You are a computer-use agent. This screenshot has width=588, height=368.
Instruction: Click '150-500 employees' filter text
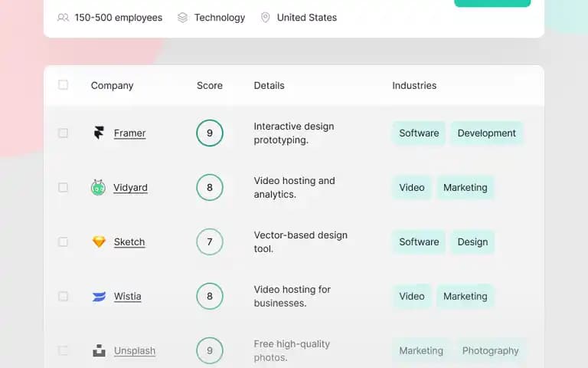119,18
